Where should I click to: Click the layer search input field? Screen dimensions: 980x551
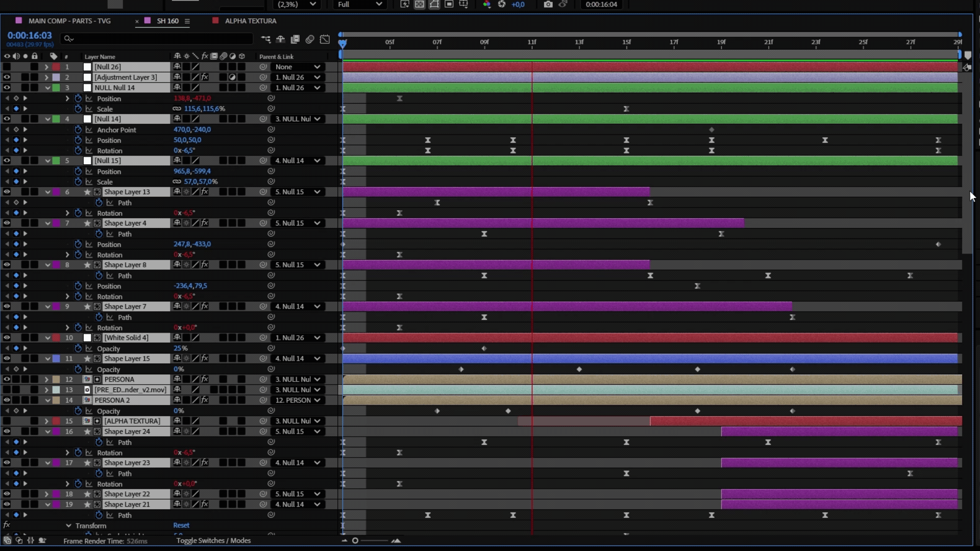click(x=158, y=39)
